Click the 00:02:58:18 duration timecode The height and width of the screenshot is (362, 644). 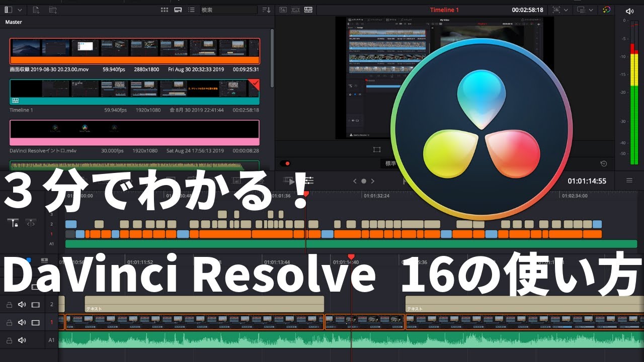527,10
